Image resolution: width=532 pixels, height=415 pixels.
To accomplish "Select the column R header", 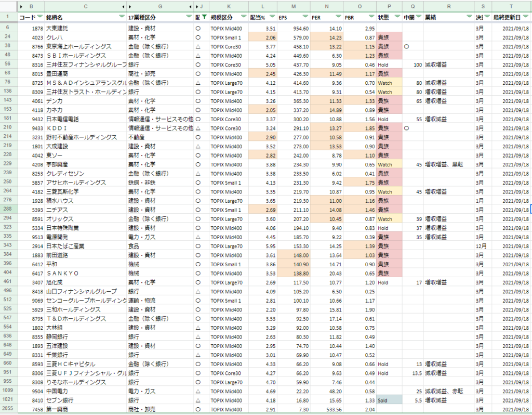I will (x=448, y=7).
